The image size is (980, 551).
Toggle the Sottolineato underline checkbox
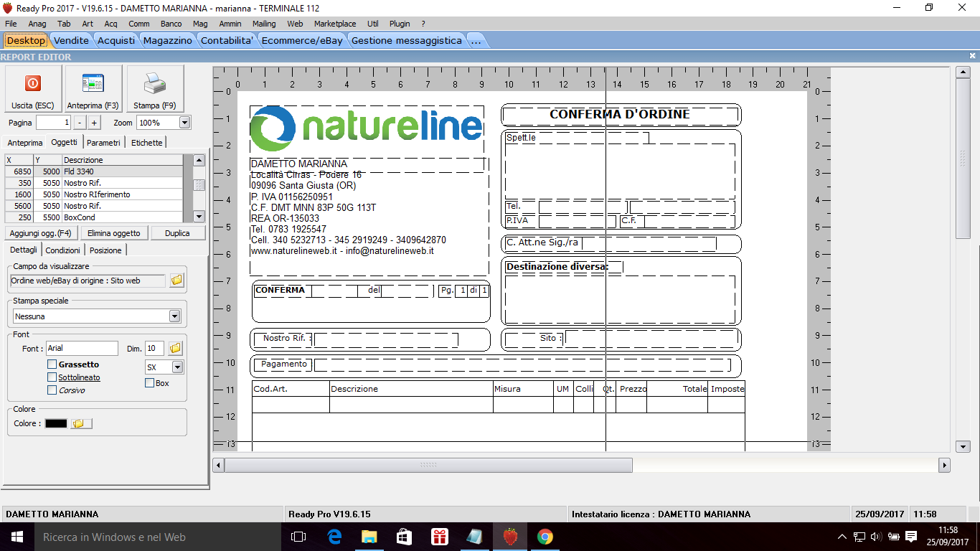tap(52, 377)
